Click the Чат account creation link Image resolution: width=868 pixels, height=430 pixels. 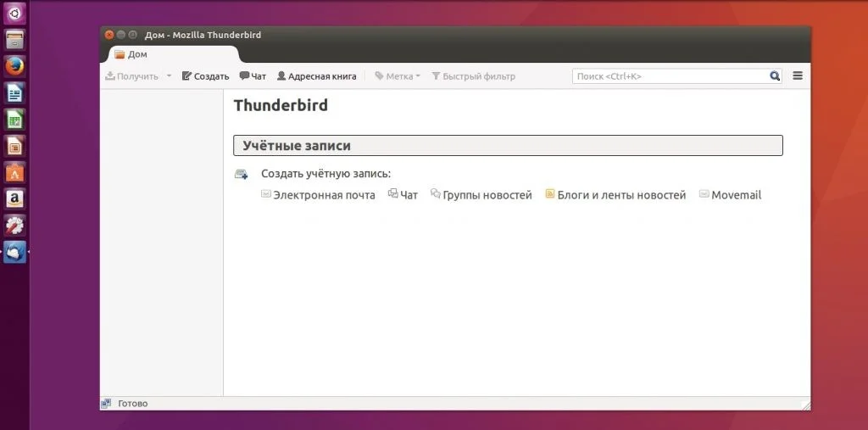click(x=403, y=195)
